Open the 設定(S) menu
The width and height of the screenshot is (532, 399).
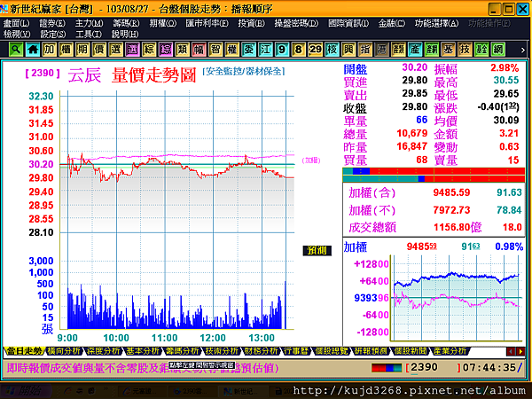pyautogui.click(x=53, y=35)
